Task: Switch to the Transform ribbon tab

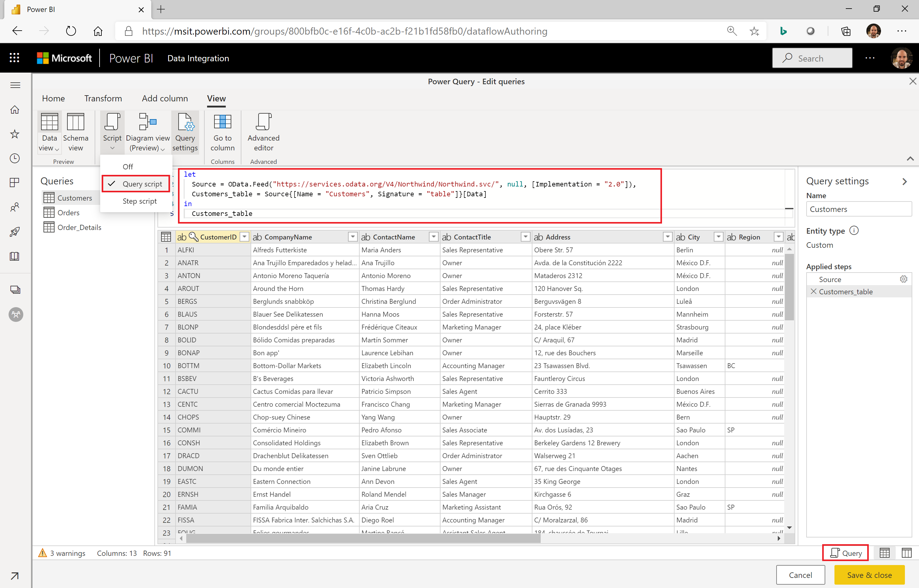Action: pyautogui.click(x=103, y=99)
